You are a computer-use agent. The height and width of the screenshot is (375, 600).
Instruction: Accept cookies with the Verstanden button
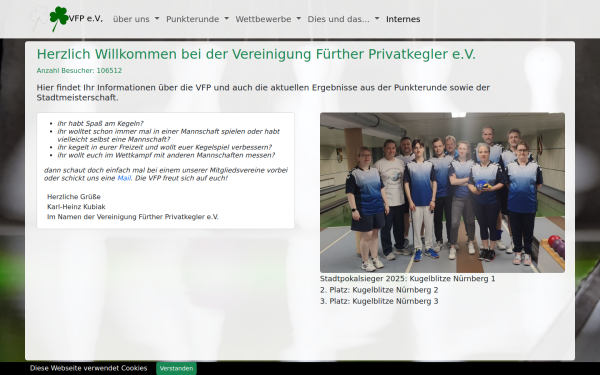click(x=176, y=368)
